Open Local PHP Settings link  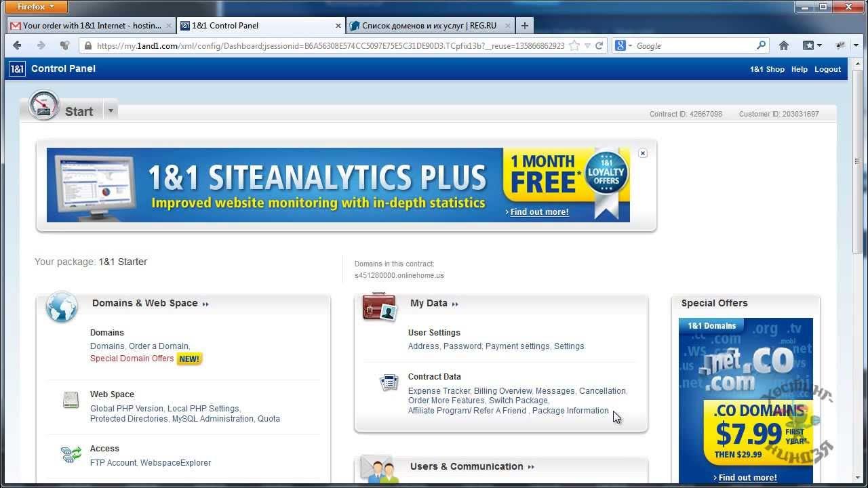point(203,409)
